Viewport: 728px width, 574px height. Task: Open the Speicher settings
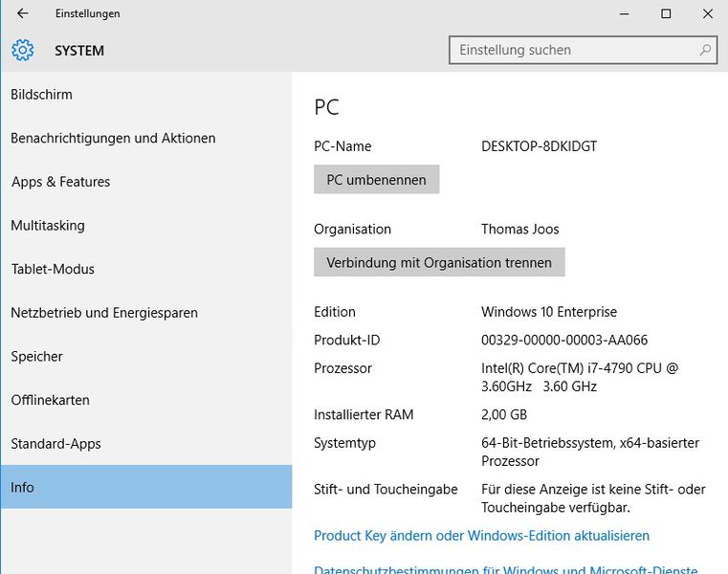[37, 357]
